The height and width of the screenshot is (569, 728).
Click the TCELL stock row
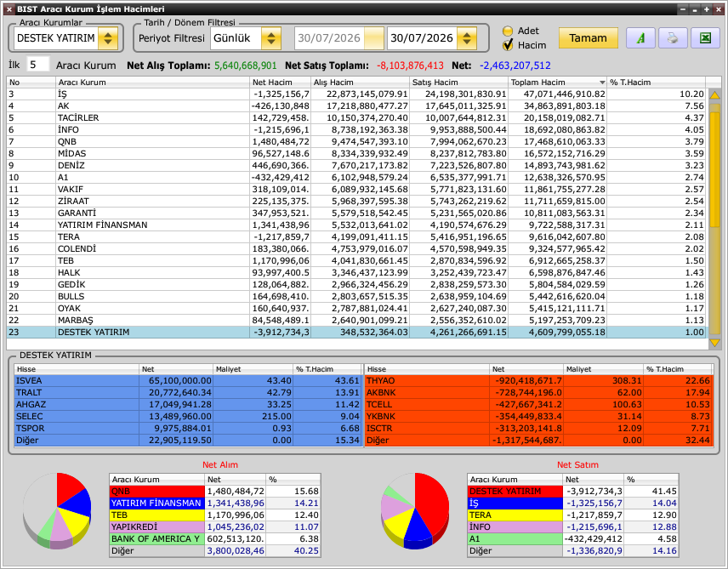538,404
